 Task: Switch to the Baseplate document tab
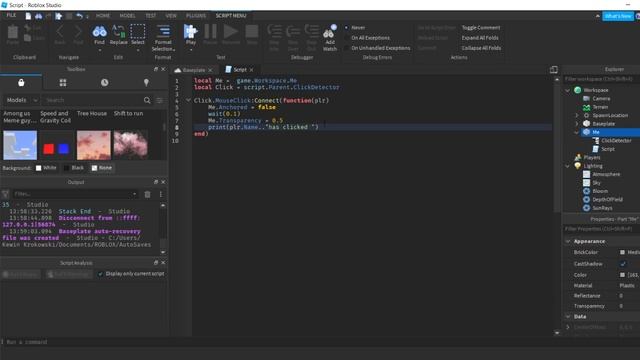pos(194,70)
